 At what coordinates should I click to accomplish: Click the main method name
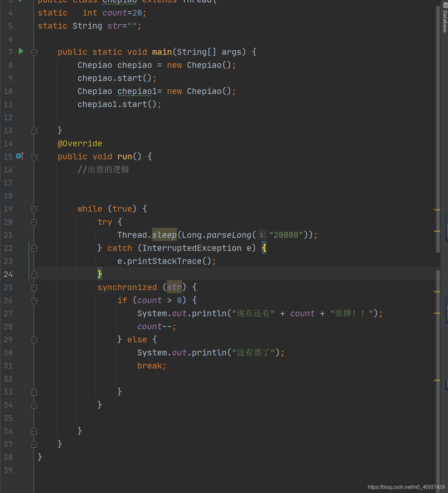point(162,52)
